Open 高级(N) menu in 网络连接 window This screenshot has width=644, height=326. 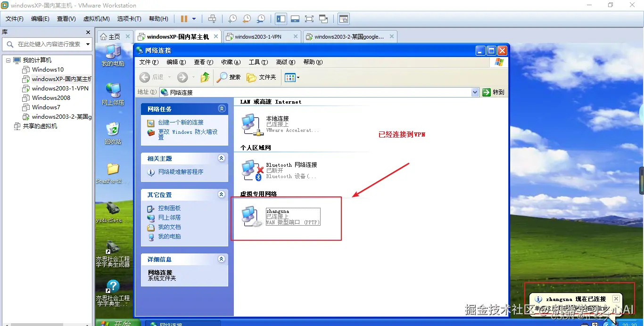click(x=286, y=62)
